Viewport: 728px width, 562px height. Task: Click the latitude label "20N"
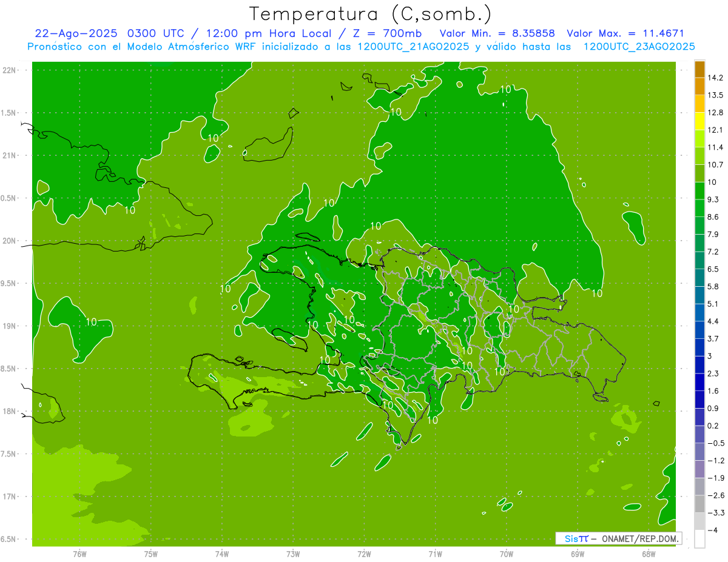pos(10,241)
